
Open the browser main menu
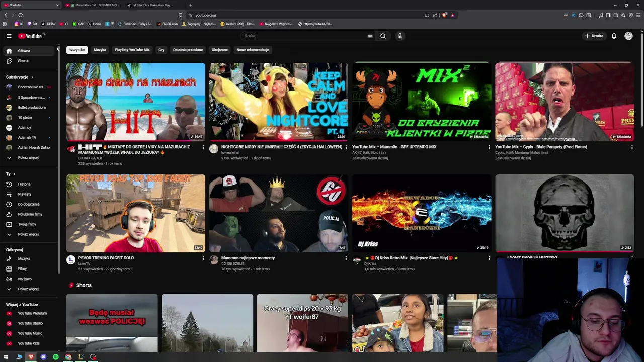(x=639, y=15)
